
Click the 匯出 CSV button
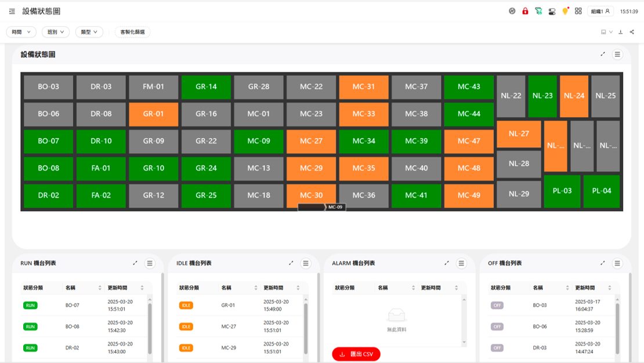click(x=356, y=354)
